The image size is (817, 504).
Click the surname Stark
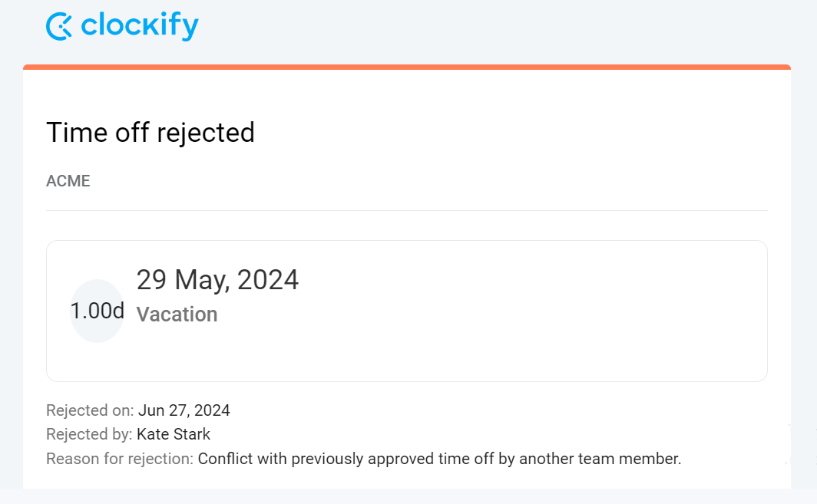coord(192,434)
